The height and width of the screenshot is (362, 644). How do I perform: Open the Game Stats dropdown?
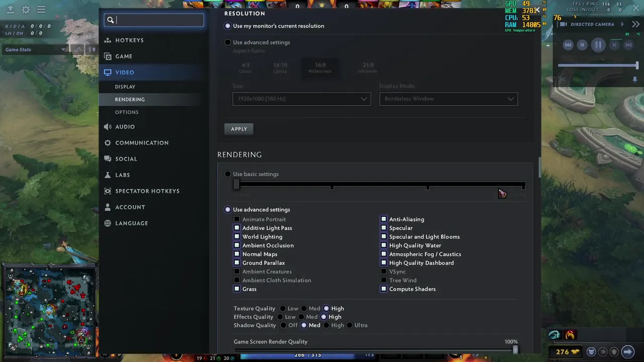click(x=35, y=50)
